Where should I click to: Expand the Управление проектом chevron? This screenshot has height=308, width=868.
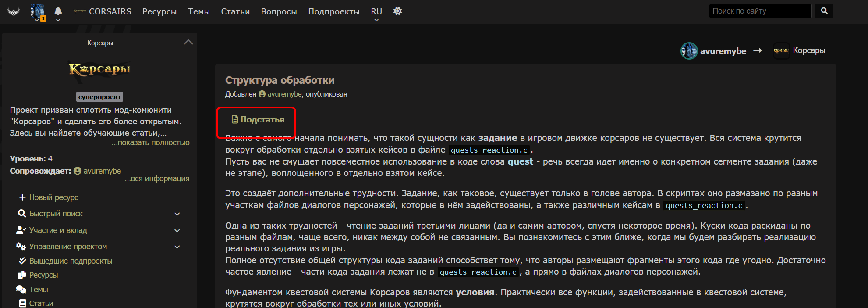coord(177,247)
